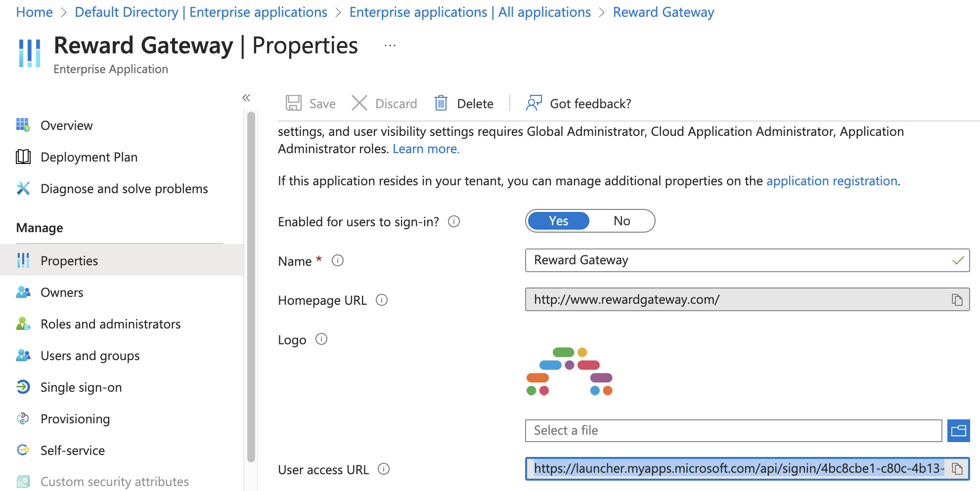Collapse the sidebar with the double chevron
This screenshot has height=491, width=980.
point(246,98)
